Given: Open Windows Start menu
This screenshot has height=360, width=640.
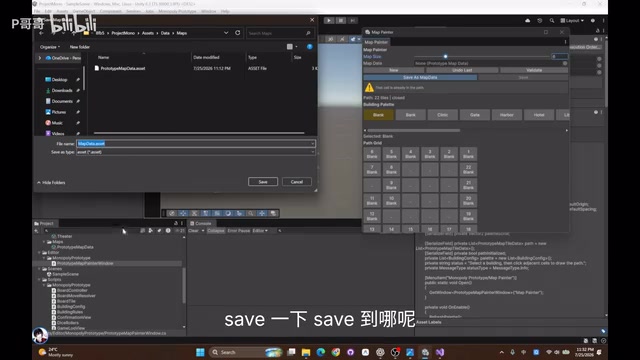Looking at the screenshot, I should coord(200,352).
